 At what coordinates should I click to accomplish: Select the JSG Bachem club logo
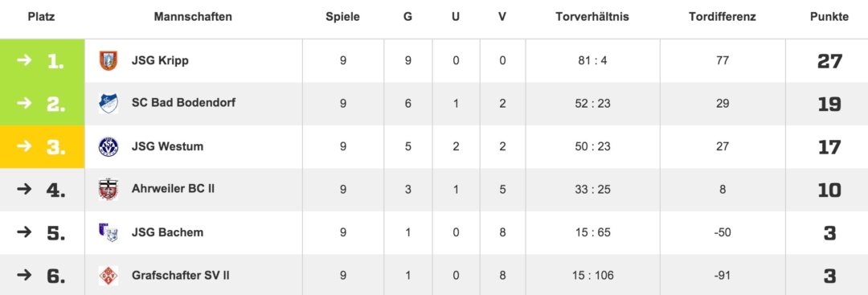(x=108, y=232)
